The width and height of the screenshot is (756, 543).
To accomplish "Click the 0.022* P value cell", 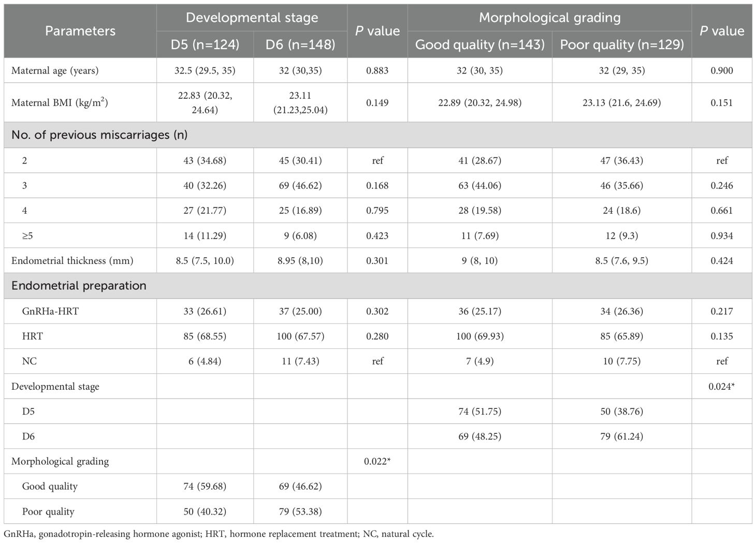I will tap(377, 461).
